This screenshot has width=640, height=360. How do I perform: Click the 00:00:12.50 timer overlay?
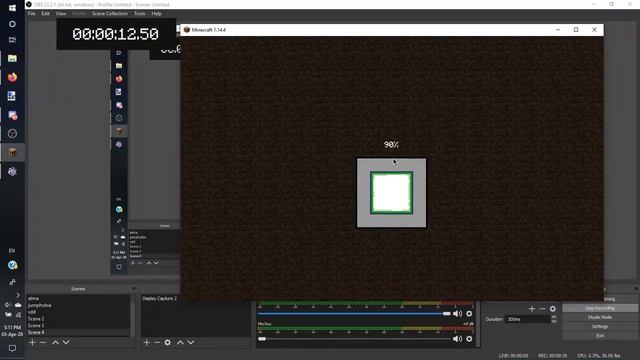click(116, 34)
